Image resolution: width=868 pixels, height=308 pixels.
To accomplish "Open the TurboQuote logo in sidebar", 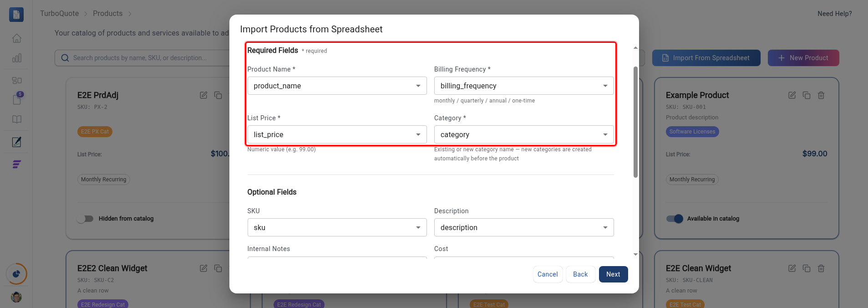I will [x=16, y=15].
